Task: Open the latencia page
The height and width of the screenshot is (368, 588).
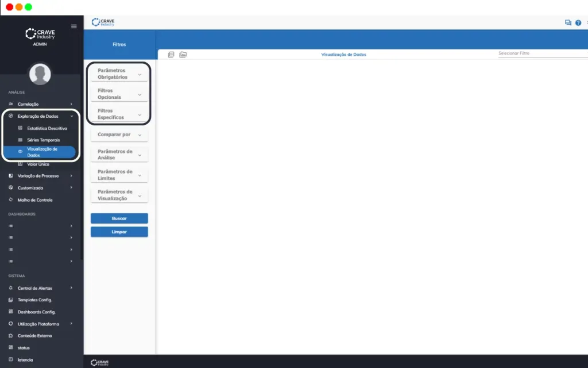Action: [x=25, y=360]
